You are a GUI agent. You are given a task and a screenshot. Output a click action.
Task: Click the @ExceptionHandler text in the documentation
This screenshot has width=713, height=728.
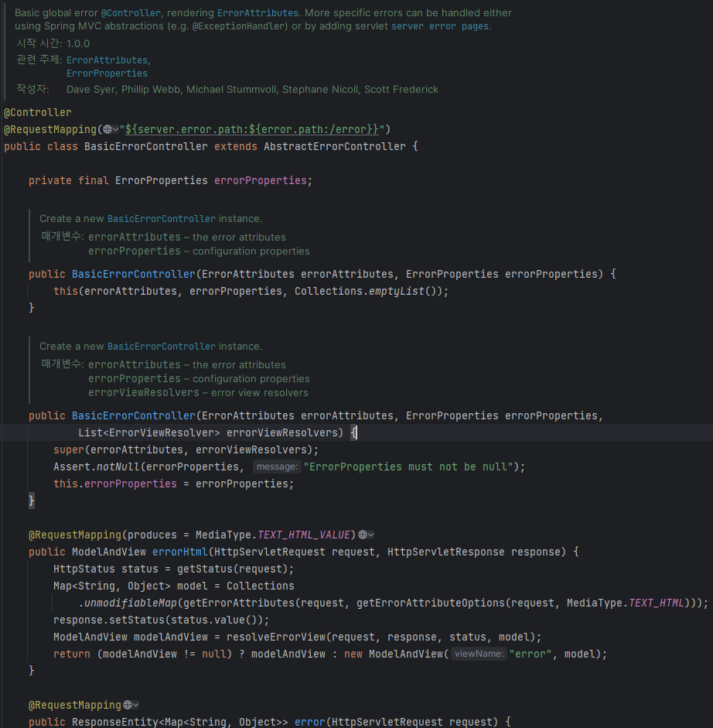(x=239, y=26)
